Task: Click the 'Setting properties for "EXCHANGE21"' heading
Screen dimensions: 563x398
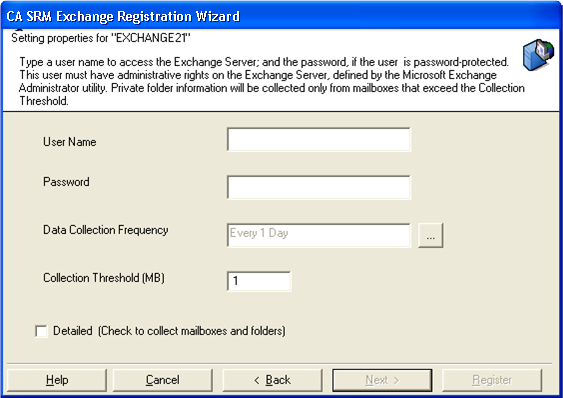Action: click(101, 38)
